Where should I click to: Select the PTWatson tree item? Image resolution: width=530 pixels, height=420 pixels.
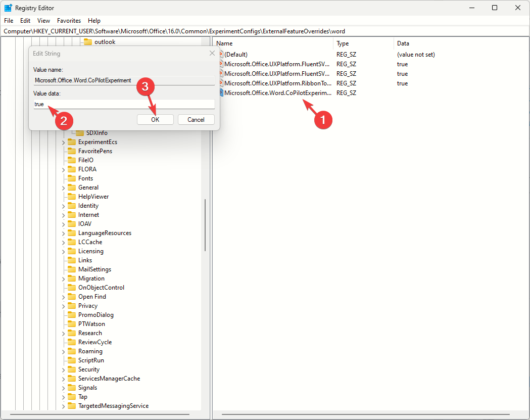coord(91,324)
